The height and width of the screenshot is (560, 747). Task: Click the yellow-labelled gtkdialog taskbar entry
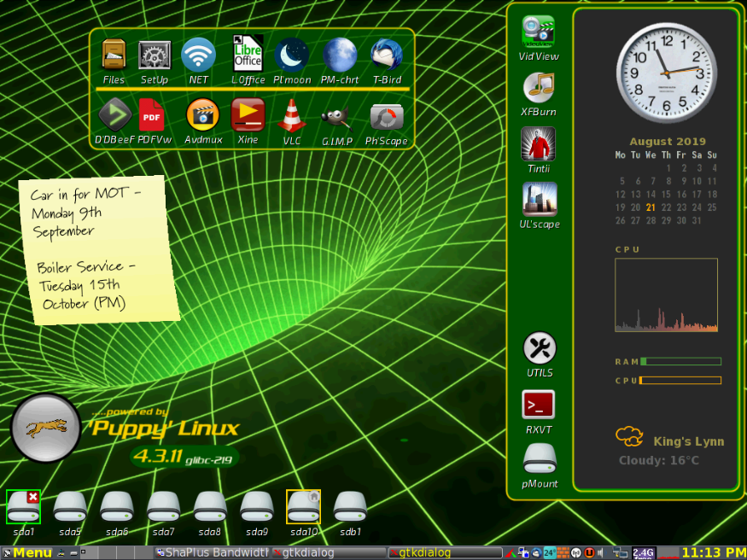tap(445, 553)
